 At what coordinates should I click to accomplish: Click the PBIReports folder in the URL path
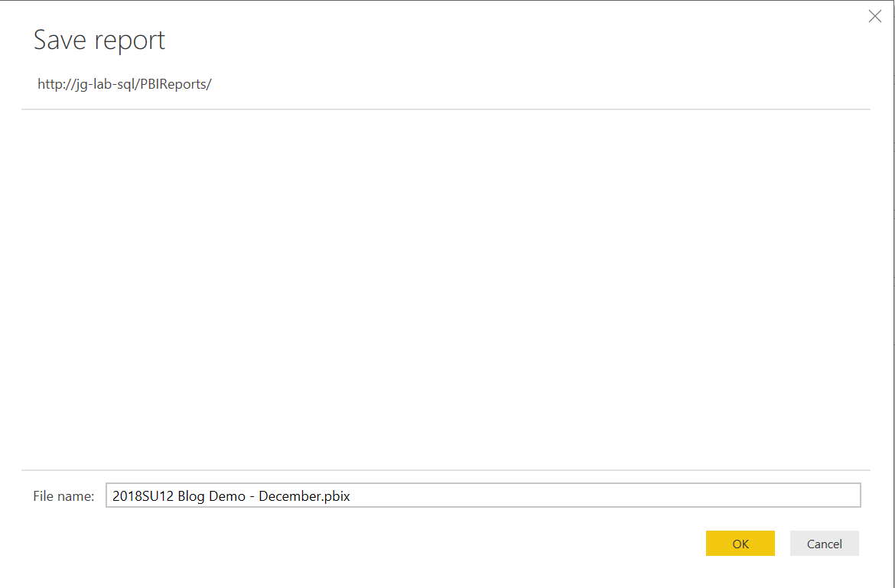(179, 84)
